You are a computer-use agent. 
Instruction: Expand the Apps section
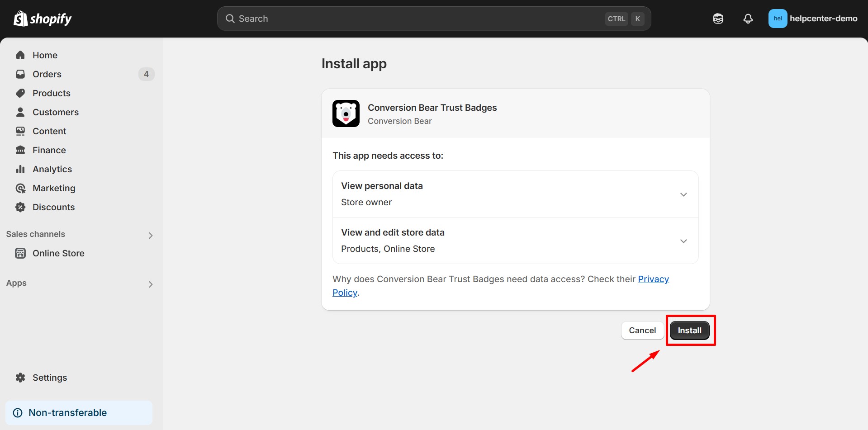150,284
